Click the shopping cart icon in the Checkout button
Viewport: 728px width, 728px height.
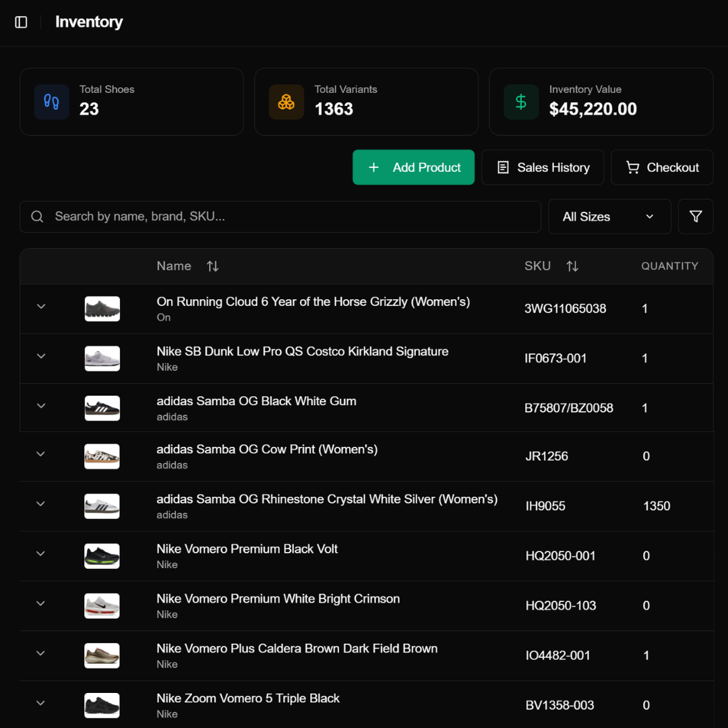click(632, 167)
